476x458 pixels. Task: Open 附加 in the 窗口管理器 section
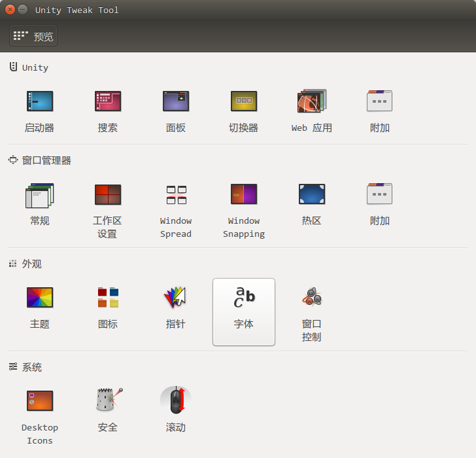click(x=379, y=204)
